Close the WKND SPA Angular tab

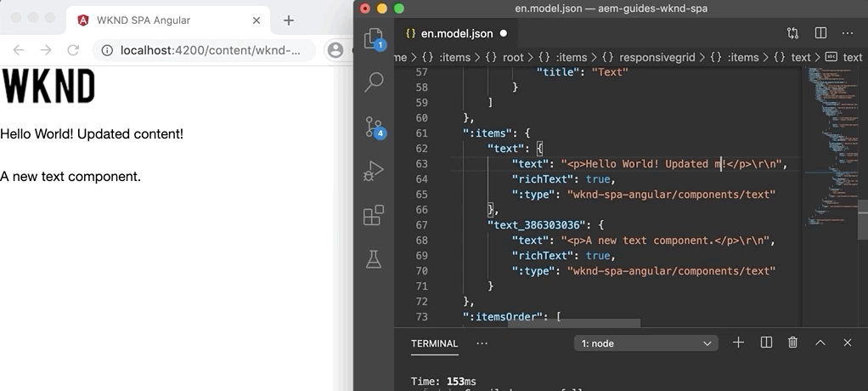256,20
